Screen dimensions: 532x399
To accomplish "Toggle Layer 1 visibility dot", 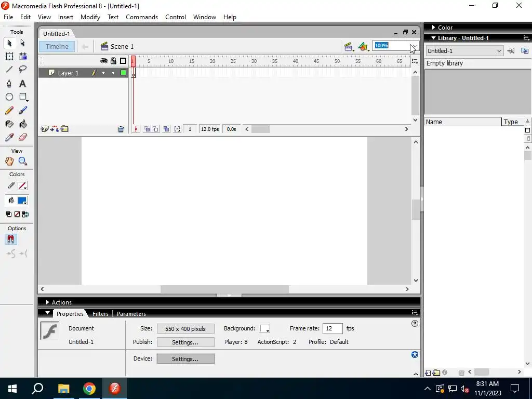I will 103,73.
